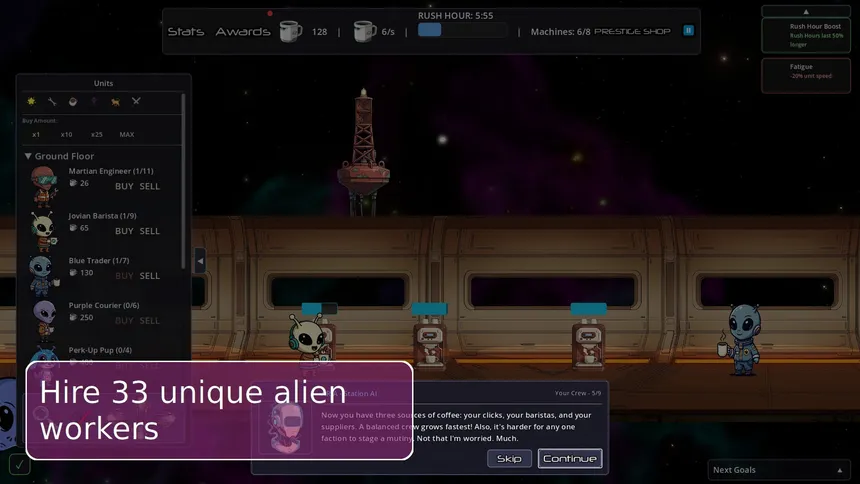Viewport: 860px width, 484px height.
Task: Click the 'RUSH HOUR: 5:55' timer text
Action: (x=455, y=15)
